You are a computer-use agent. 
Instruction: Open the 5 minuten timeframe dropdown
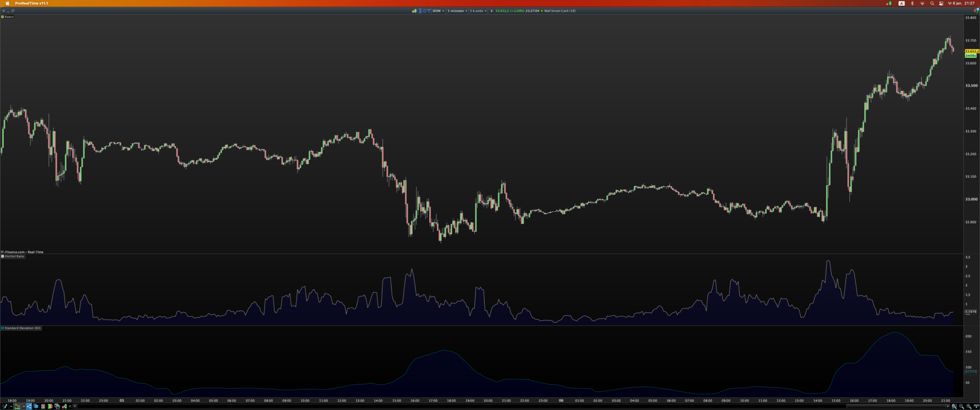(x=457, y=11)
